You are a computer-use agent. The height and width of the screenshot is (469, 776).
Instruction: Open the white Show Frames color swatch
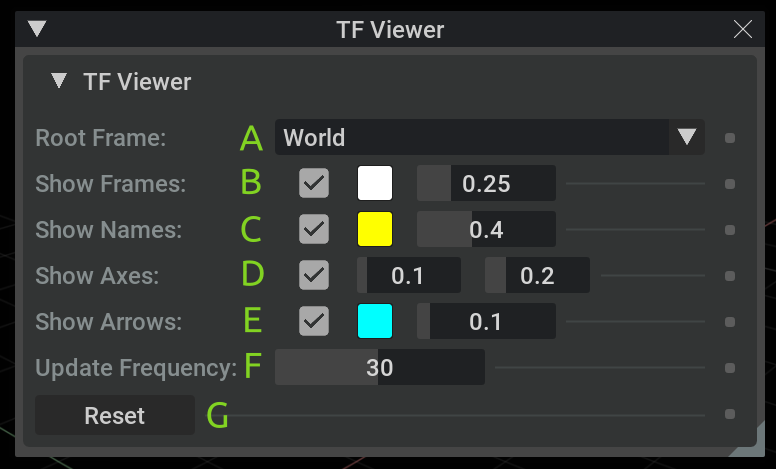[375, 184]
